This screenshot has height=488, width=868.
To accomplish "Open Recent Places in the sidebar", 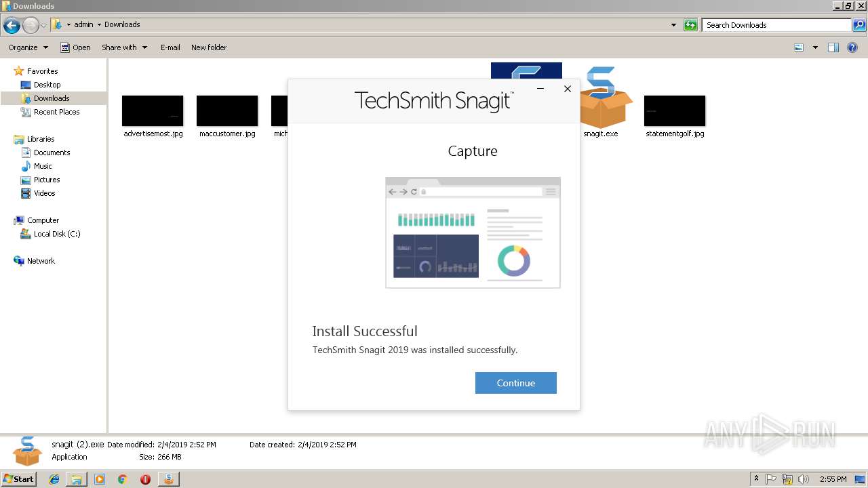I will coord(56,112).
